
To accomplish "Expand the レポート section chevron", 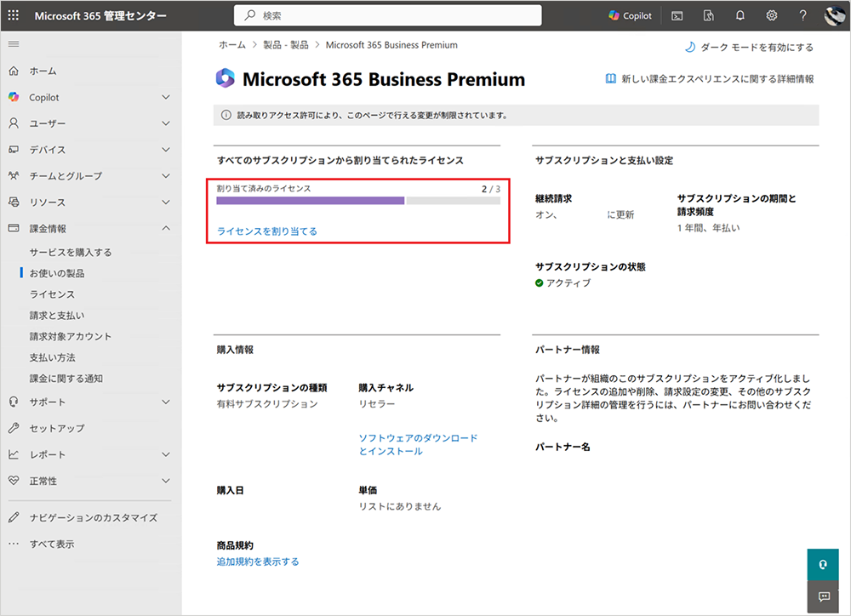I will pyautogui.click(x=166, y=454).
